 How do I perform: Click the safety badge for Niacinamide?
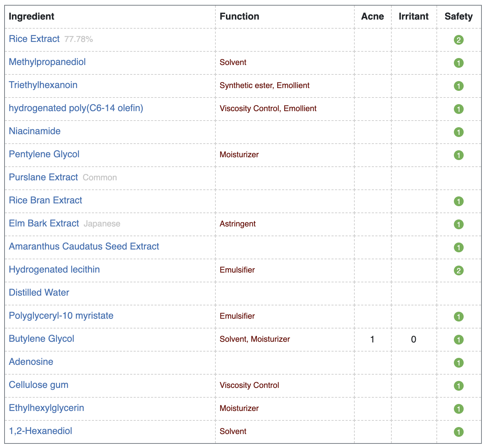pyautogui.click(x=458, y=132)
